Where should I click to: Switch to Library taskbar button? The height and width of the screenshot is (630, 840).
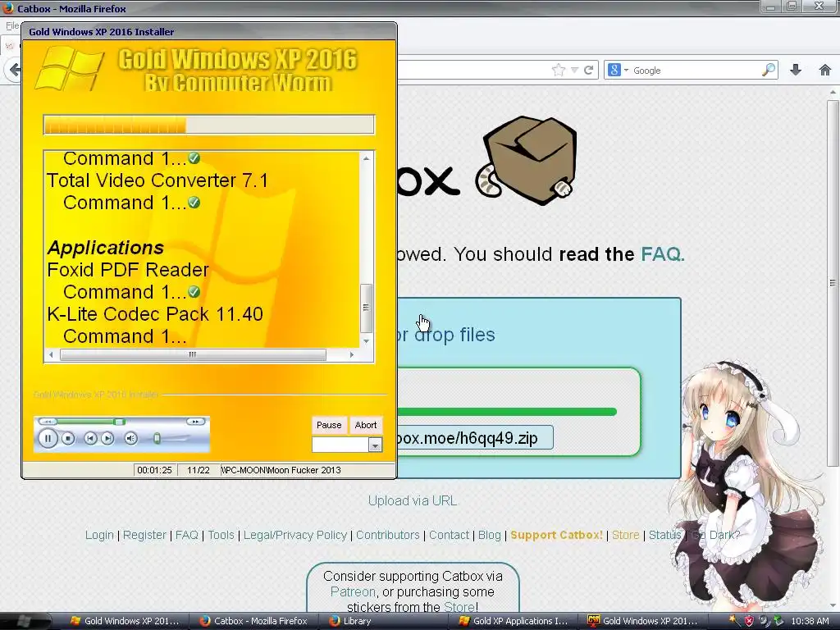(351, 622)
